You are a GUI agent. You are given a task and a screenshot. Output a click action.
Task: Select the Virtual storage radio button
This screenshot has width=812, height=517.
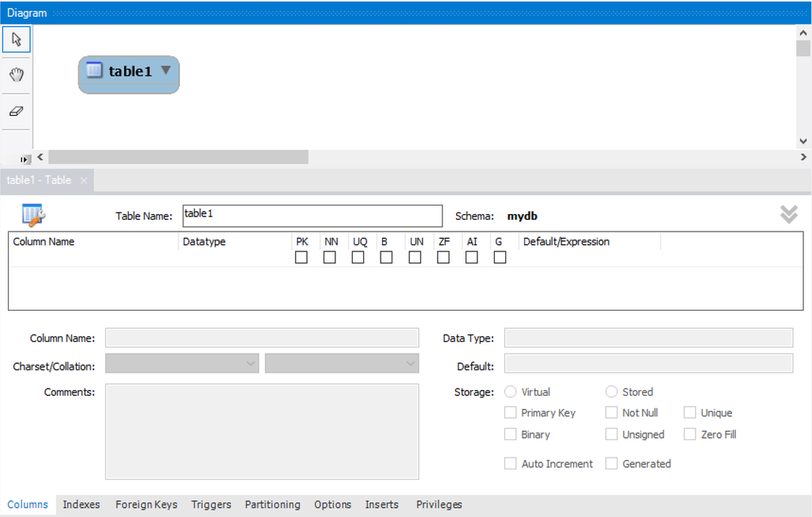tap(511, 391)
